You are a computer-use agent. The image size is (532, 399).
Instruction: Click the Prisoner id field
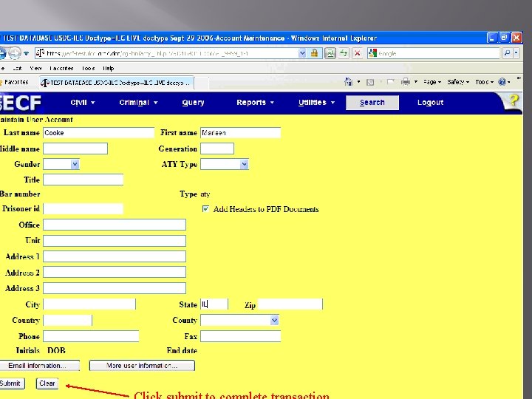(83, 208)
